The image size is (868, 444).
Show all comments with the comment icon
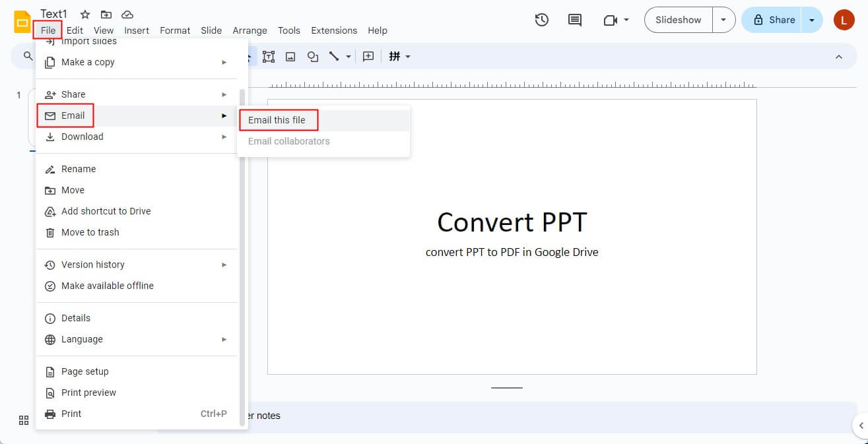coord(574,20)
